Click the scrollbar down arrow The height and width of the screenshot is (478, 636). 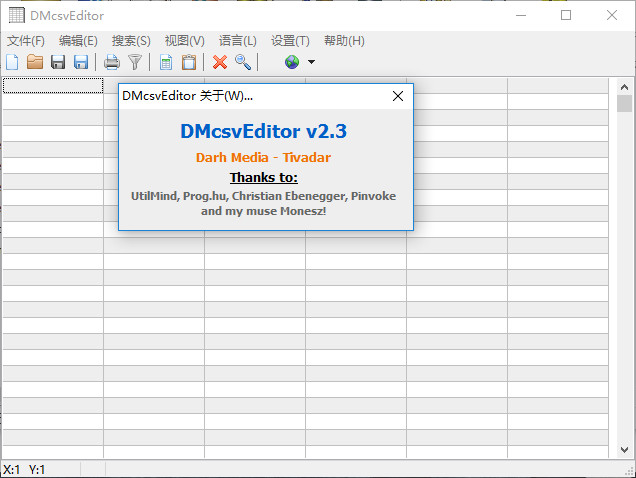[x=624, y=450]
